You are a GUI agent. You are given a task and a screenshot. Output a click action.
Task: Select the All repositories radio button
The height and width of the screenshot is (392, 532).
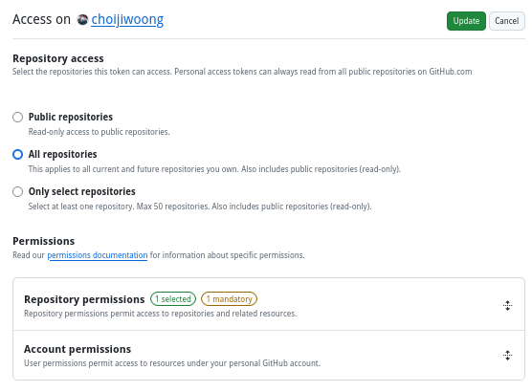click(x=17, y=154)
